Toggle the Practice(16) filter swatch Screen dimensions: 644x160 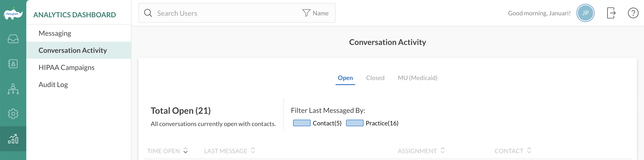pyautogui.click(x=354, y=123)
